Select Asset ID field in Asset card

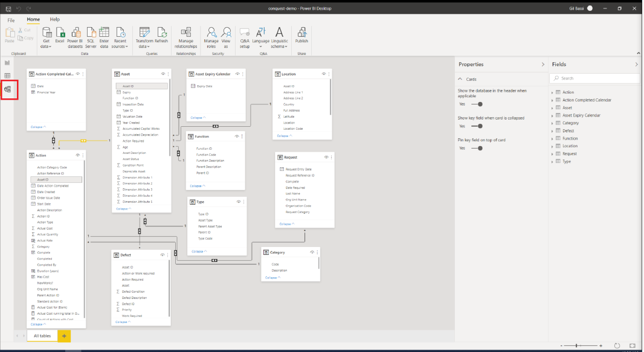coord(142,86)
